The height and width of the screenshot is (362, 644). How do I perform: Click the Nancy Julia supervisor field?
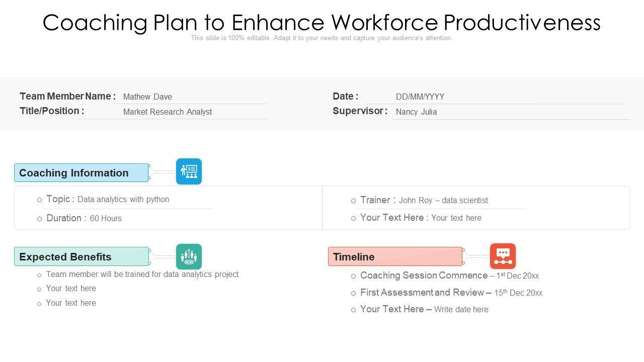point(416,112)
